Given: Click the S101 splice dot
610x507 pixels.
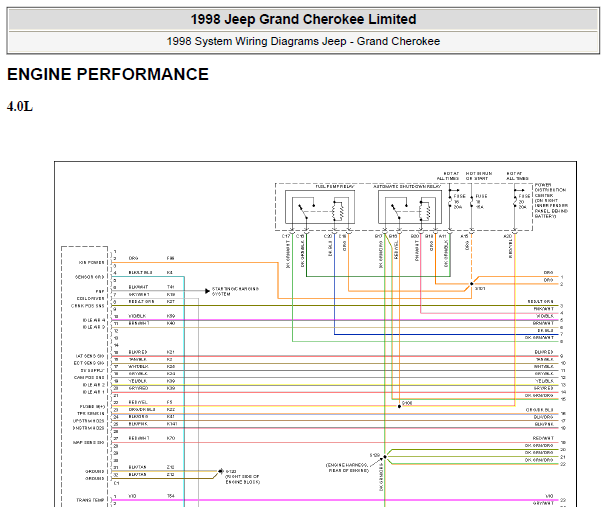Looking at the screenshot, I should click(472, 284).
